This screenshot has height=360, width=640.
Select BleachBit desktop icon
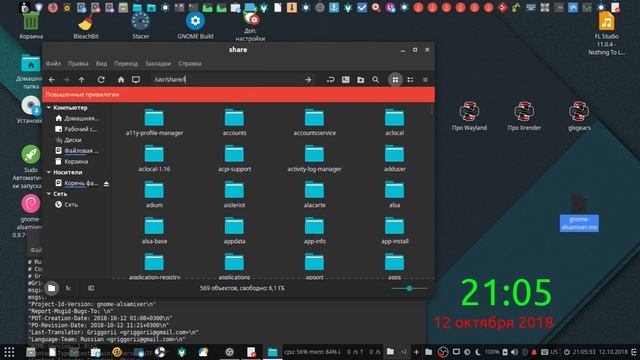[86, 26]
